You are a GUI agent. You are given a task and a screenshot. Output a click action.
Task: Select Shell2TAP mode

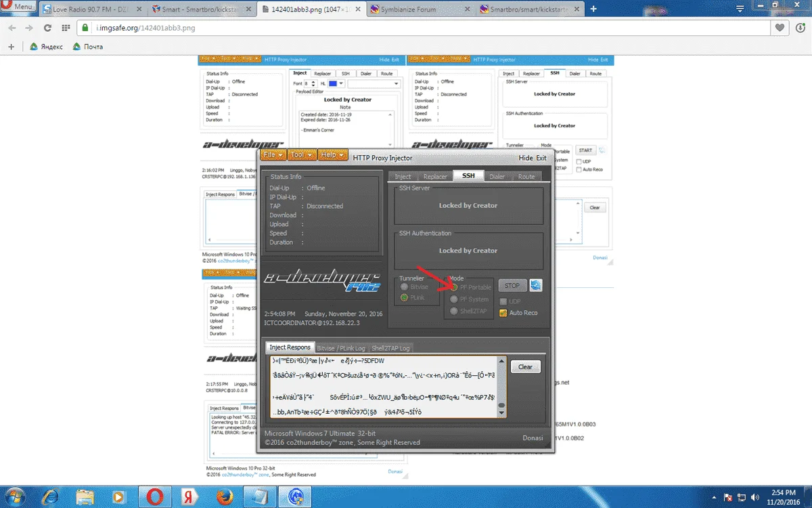tap(455, 312)
